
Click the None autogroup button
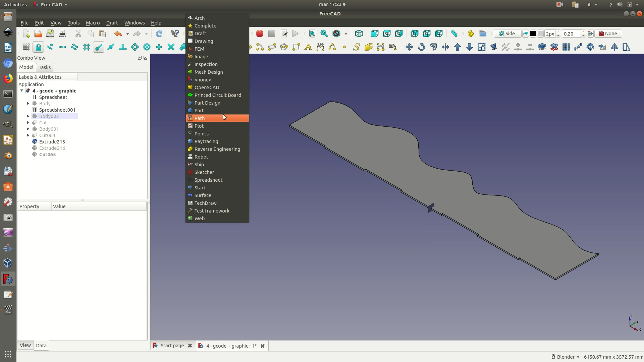pyautogui.click(x=608, y=34)
